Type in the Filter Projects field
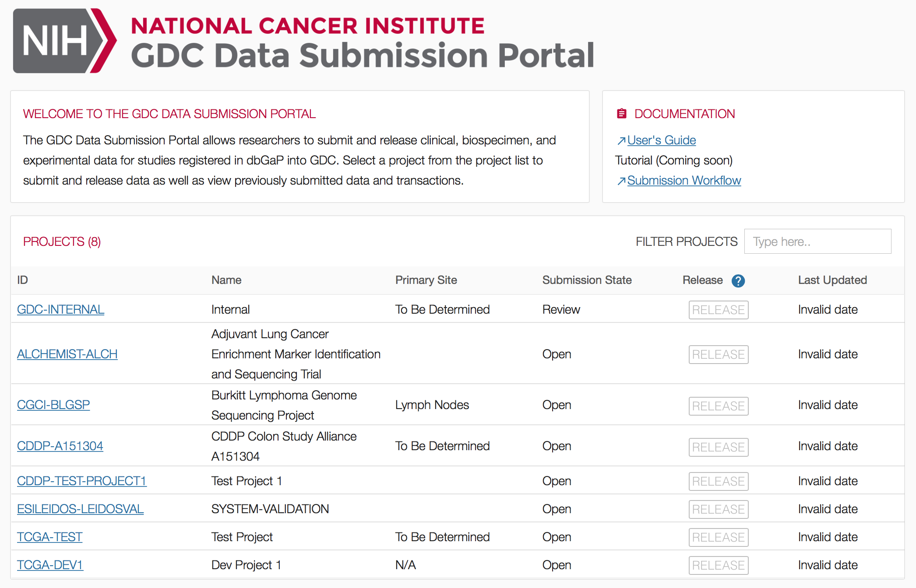This screenshot has width=916, height=588. point(817,241)
